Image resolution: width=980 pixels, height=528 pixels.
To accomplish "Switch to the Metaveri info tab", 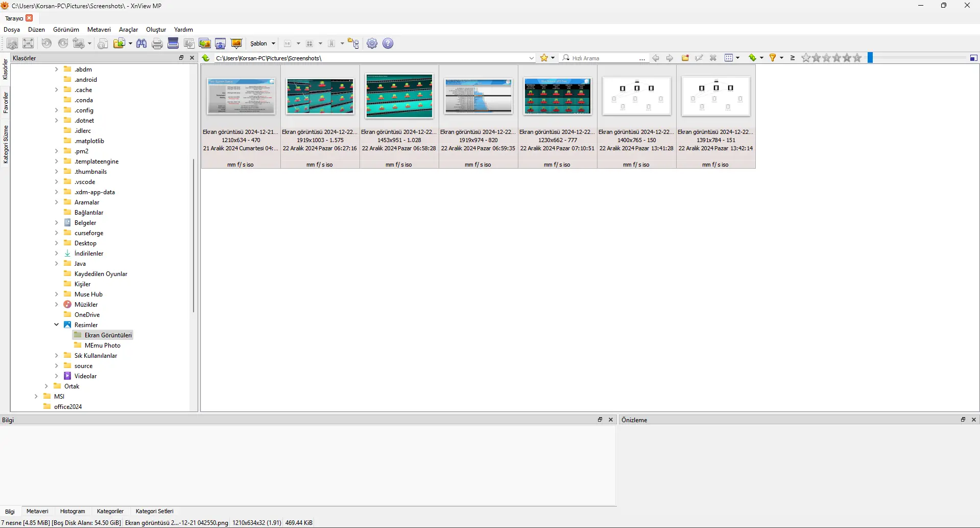I will click(37, 511).
